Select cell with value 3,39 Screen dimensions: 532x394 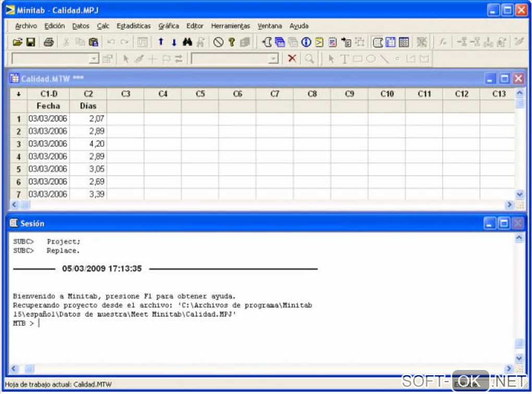pos(88,194)
